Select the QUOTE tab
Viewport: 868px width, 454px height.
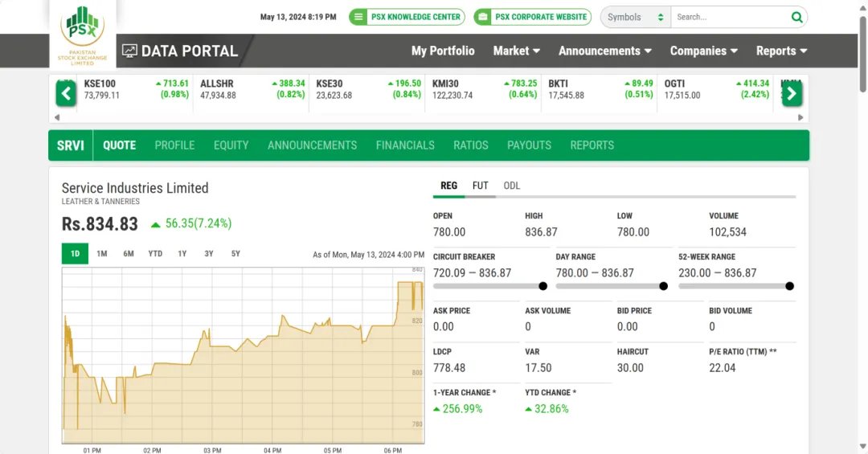click(119, 145)
